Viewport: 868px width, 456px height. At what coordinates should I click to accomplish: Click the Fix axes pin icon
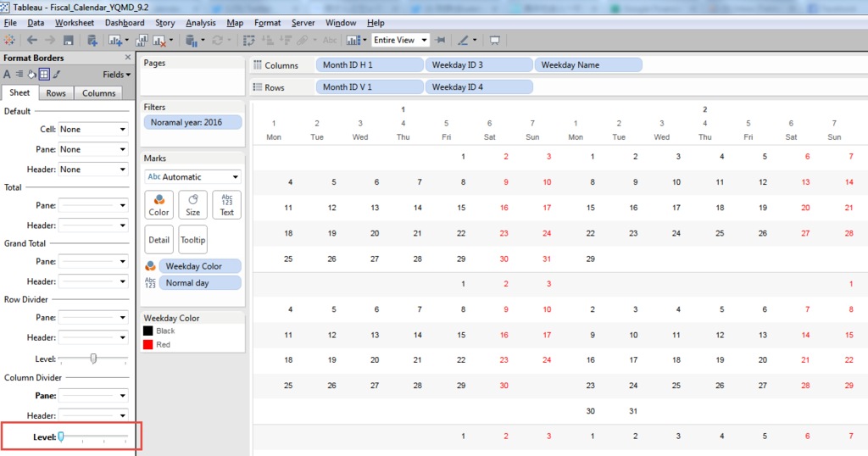tap(441, 40)
